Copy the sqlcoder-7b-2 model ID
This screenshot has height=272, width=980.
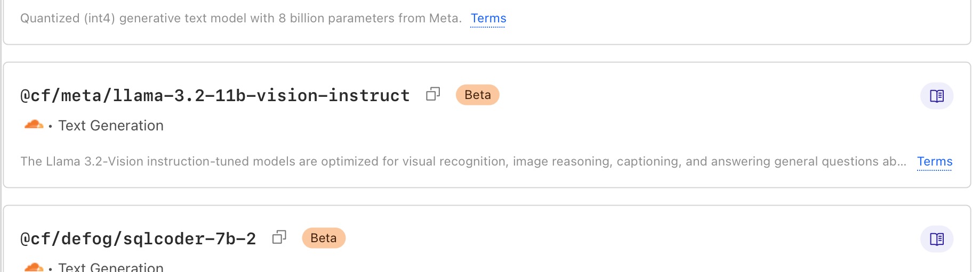[x=279, y=237]
